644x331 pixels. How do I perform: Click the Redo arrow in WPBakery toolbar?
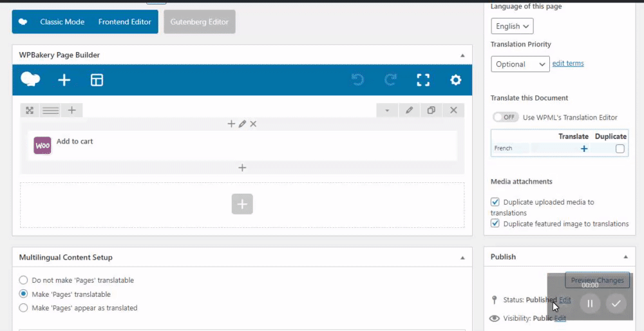(390, 80)
